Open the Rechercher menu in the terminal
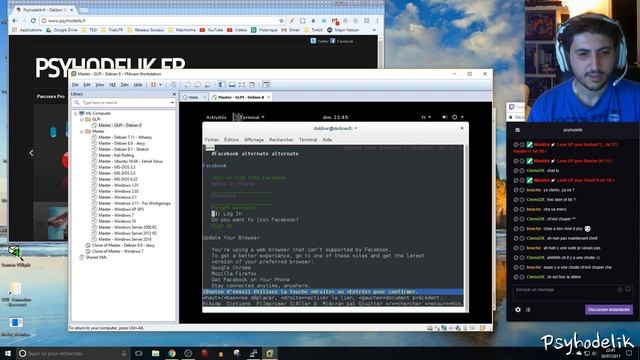 tap(281, 140)
